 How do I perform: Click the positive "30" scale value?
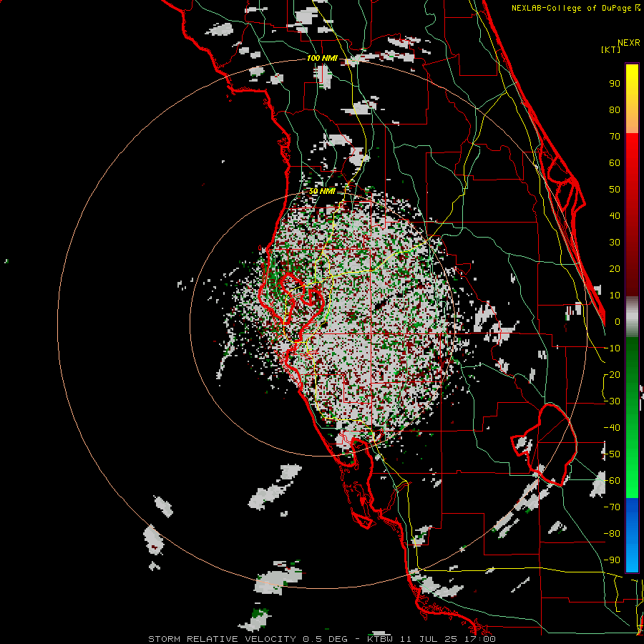[615, 243]
